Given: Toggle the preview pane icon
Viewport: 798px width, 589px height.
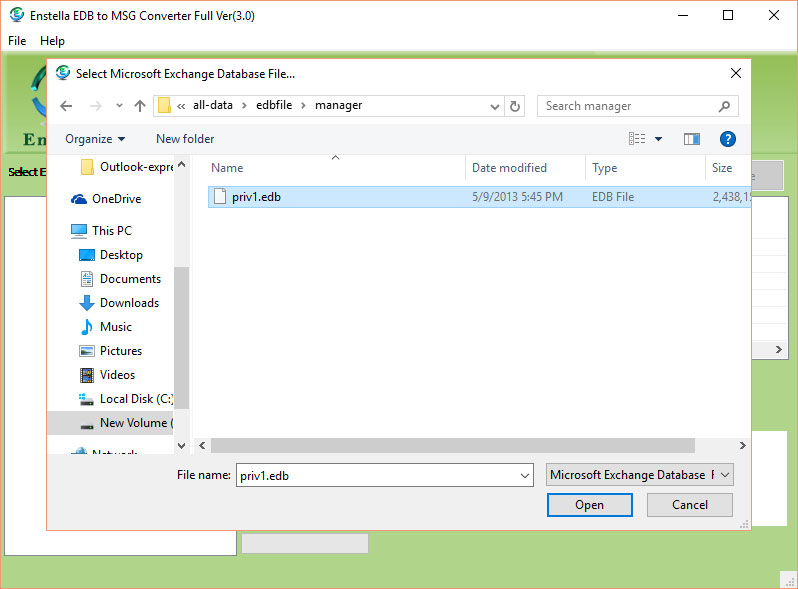Looking at the screenshot, I should click(691, 139).
